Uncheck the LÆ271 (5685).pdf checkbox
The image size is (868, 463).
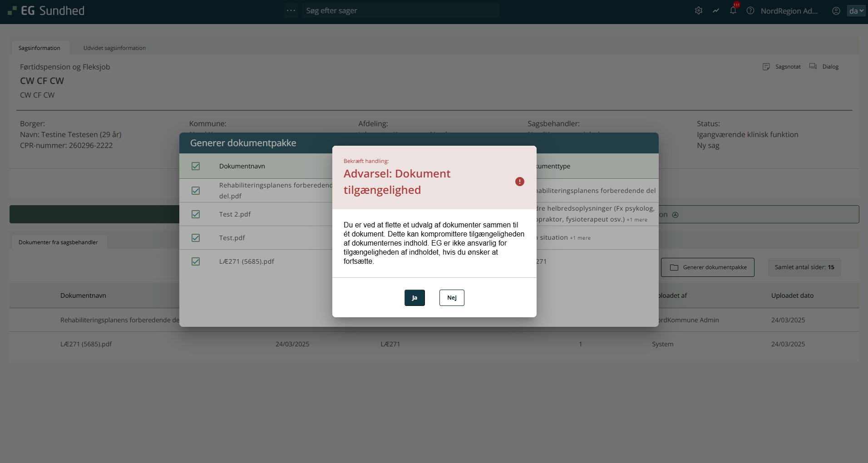tap(196, 261)
